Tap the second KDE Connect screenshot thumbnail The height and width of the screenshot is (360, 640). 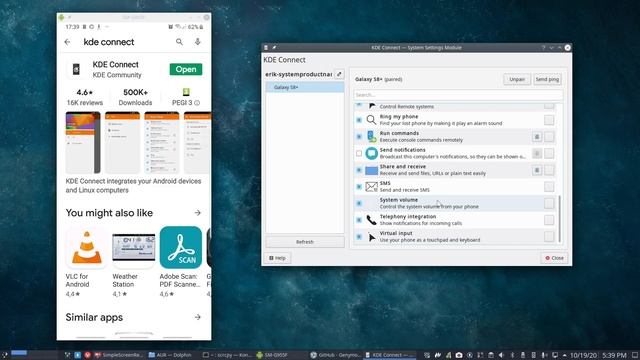122,142
